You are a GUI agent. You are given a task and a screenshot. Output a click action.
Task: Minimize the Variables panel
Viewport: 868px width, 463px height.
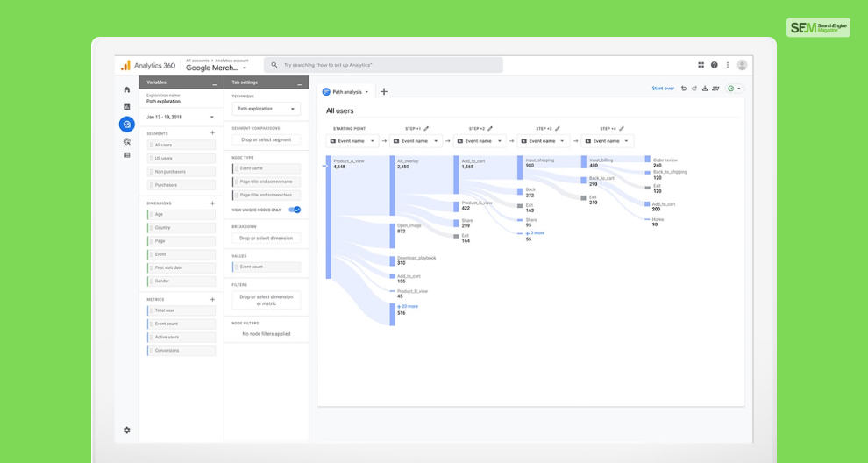pyautogui.click(x=214, y=83)
